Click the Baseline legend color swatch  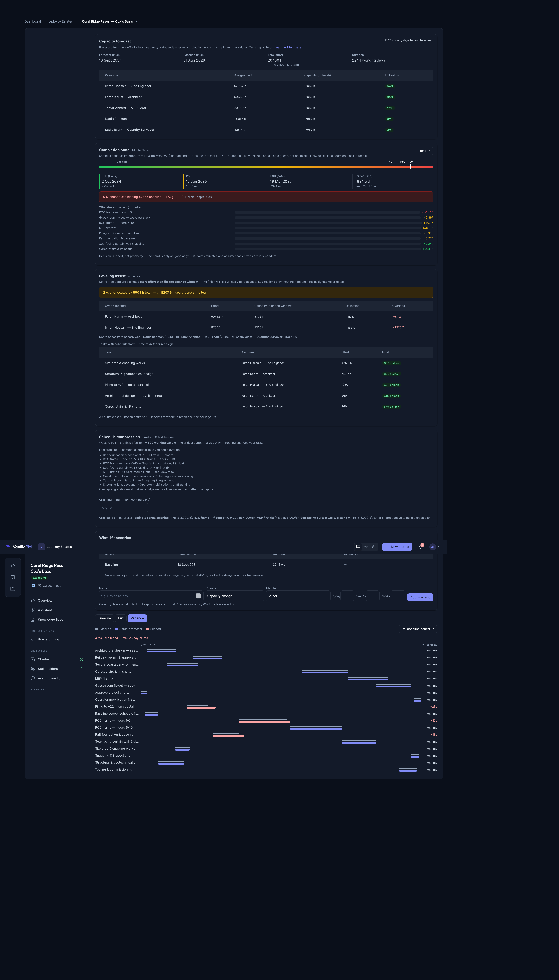(x=96, y=629)
